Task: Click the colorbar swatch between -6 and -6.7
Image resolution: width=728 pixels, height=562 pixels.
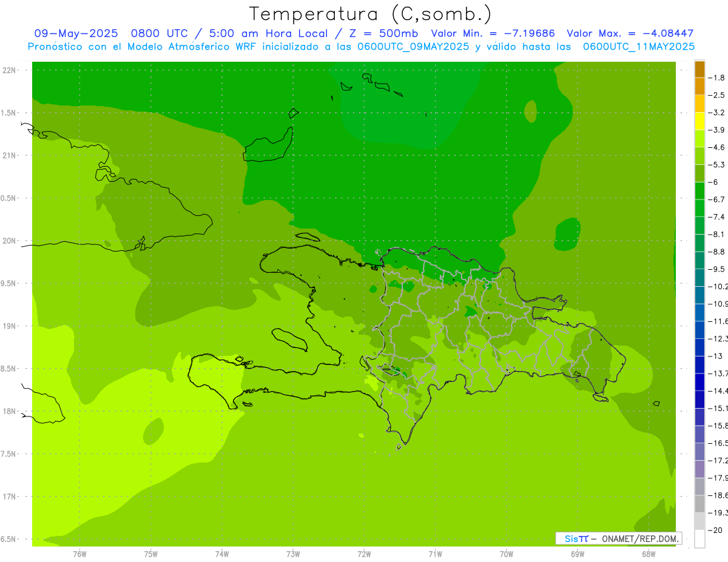Action: [x=699, y=191]
